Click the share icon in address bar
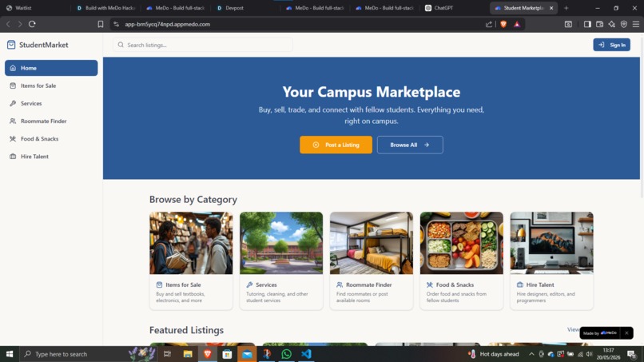This screenshot has height=362, width=644. pyautogui.click(x=489, y=24)
